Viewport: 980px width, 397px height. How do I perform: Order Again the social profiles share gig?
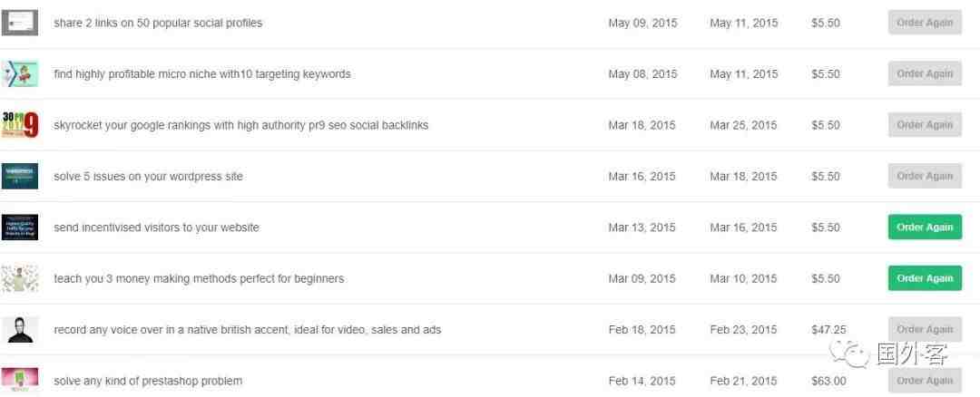tap(925, 23)
